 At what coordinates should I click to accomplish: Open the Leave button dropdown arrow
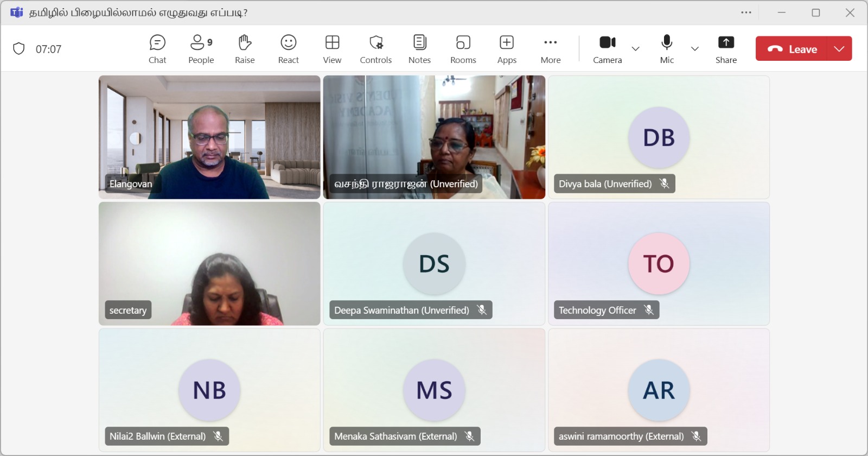coord(839,49)
